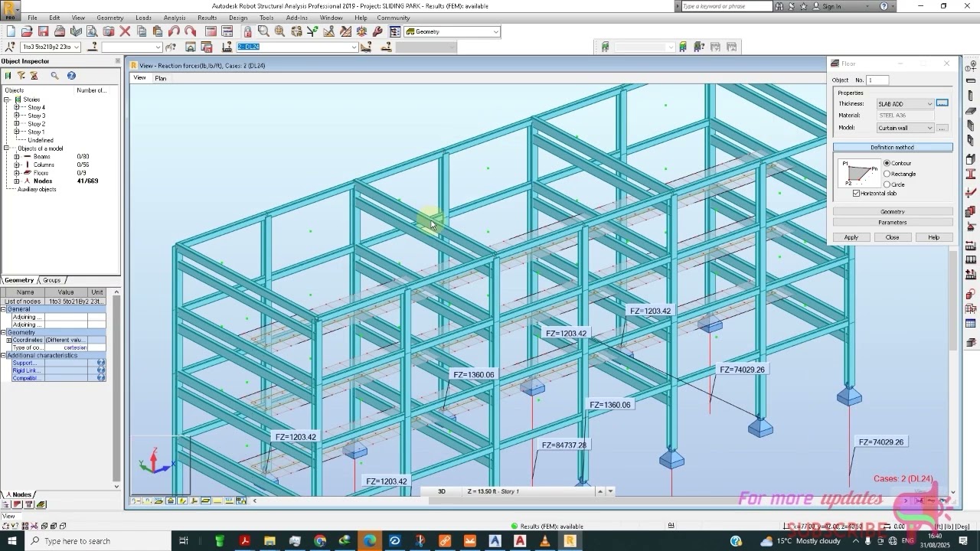Collapse the Stories tree node

pos(7,99)
